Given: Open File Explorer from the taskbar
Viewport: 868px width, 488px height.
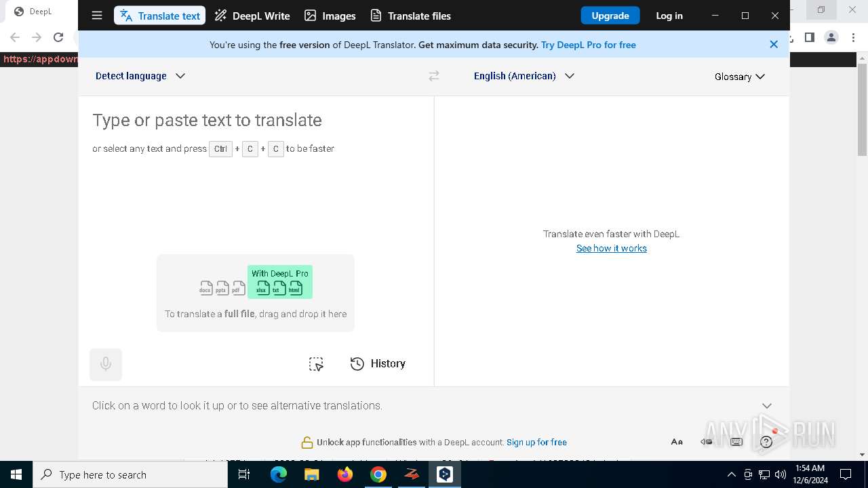Looking at the screenshot, I should (x=312, y=474).
